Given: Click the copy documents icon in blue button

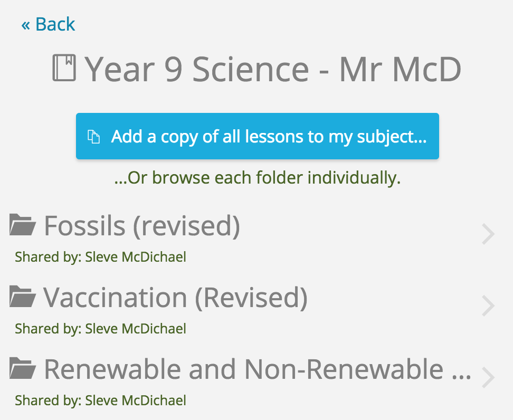Looking at the screenshot, I should (93, 137).
